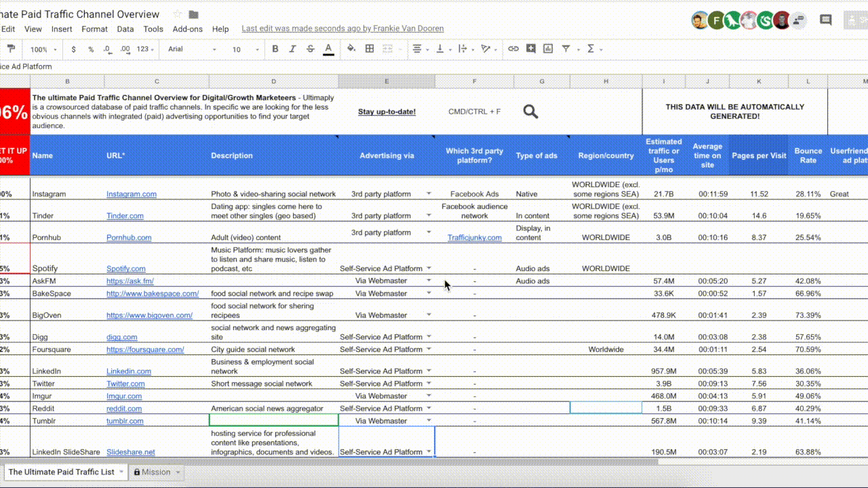This screenshot has height=488, width=868.
Task: Open Mission sheet tab menu arrow
Action: (x=178, y=472)
